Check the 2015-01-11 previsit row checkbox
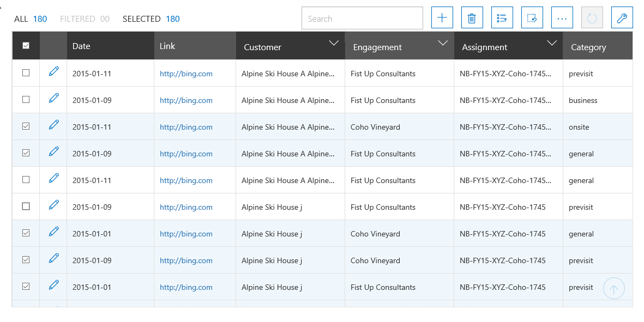 pyautogui.click(x=26, y=73)
